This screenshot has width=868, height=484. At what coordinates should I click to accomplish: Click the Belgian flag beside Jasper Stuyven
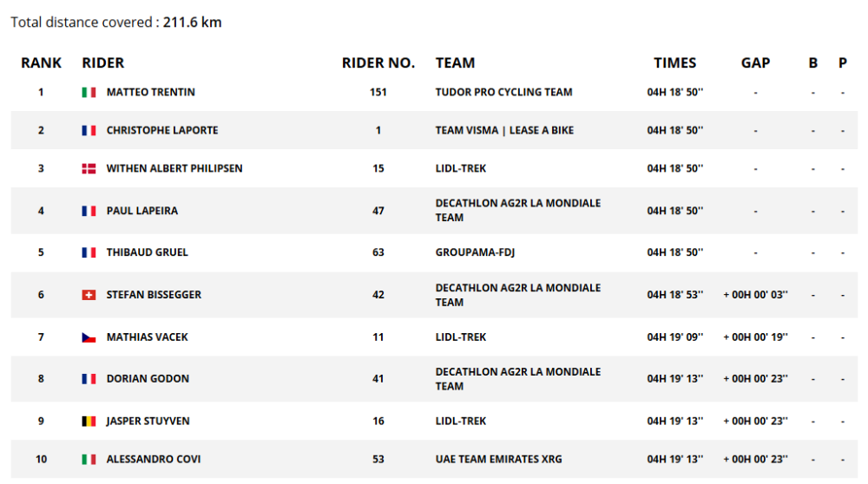tap(89, 421)
